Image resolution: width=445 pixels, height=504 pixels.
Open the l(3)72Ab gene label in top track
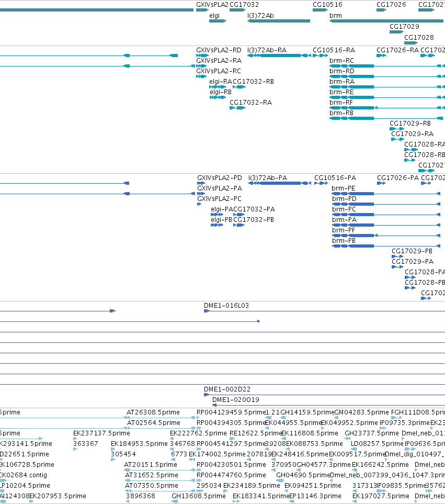tap(260, 15)
